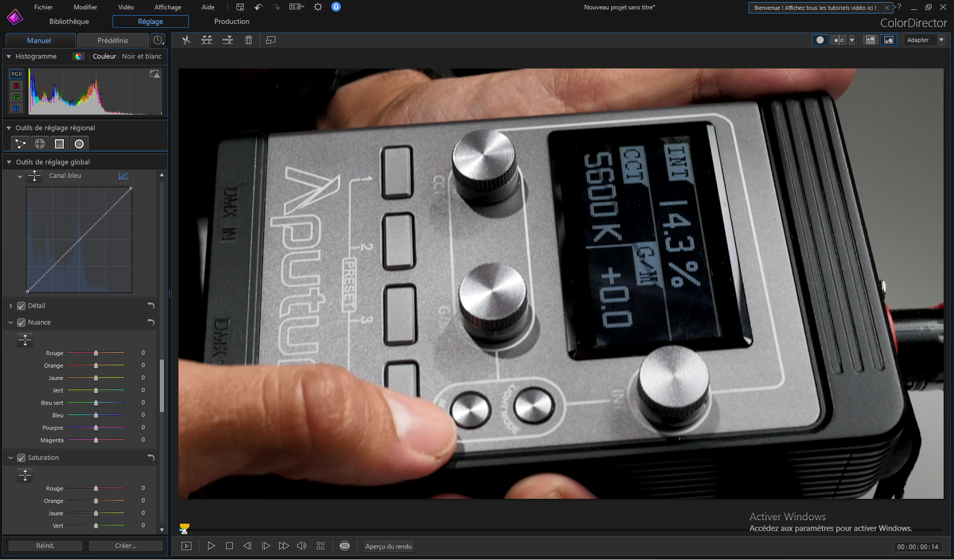This screenshot has width=954, height=560.
Task: Open the settings gear icon
Action: pyautogui.click(x=318, y=7)
